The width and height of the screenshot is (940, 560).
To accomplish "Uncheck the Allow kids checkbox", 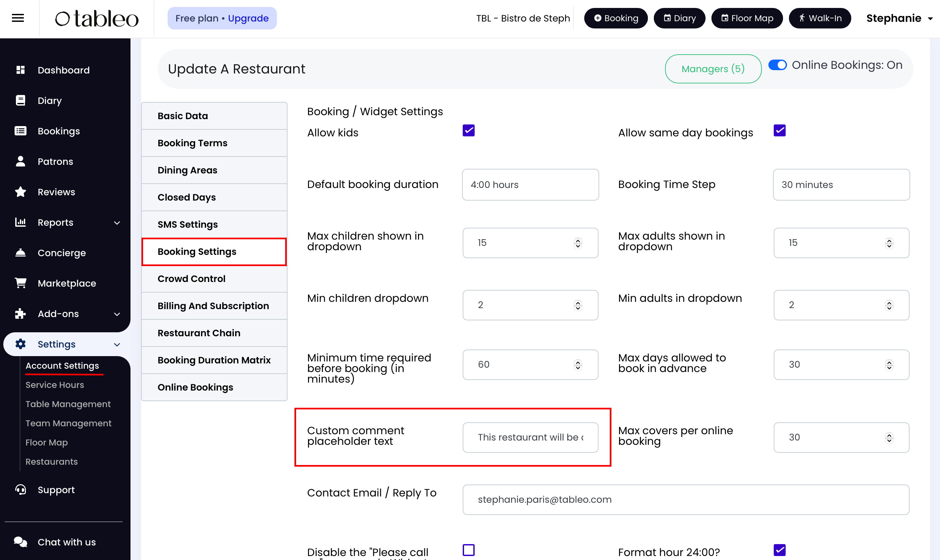I will coord(468,130).
